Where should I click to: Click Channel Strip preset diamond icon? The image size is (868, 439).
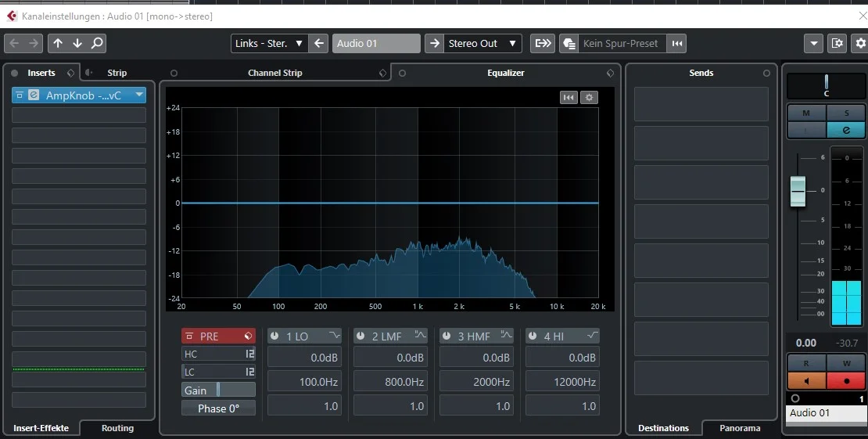382,73
